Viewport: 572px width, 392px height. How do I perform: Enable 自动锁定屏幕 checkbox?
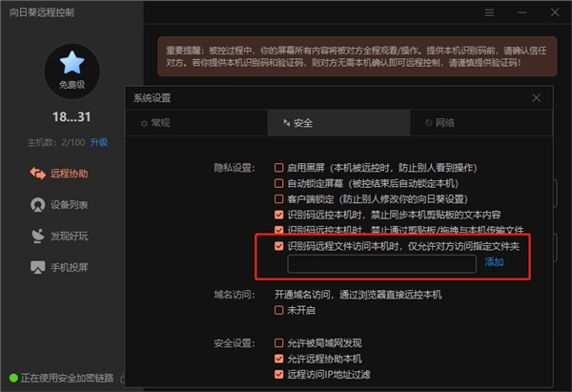[x=278, y=183]
